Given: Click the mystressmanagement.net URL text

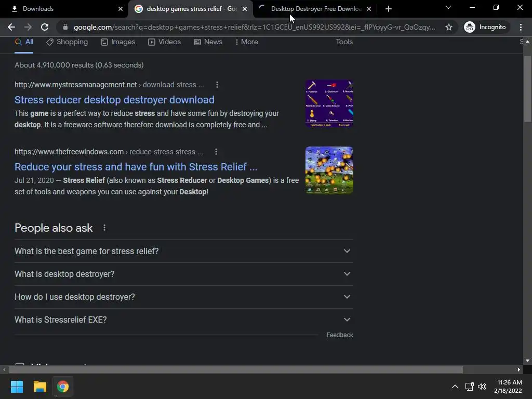Looking at the screenshot, I should 109,85.
